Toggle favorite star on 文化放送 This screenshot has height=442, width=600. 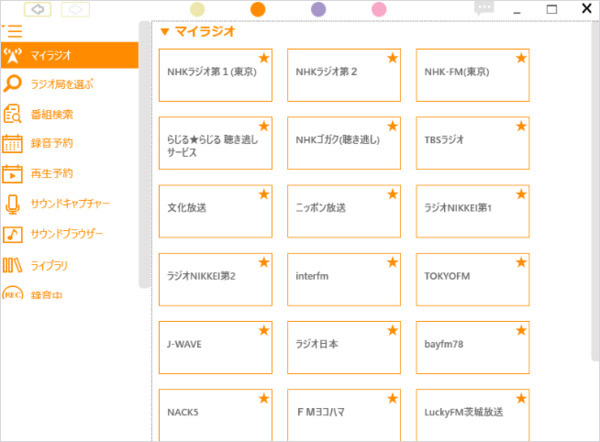coord(264,194)
